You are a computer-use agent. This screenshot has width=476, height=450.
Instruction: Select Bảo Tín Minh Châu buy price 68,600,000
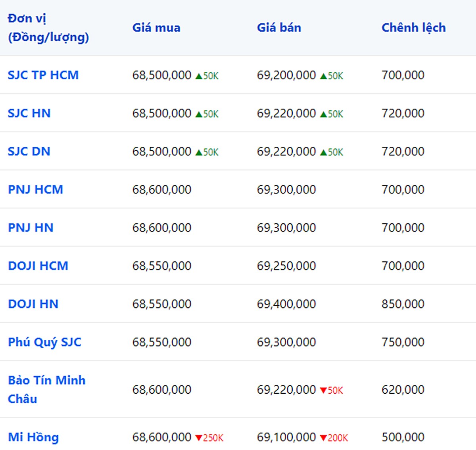tap(162, 389)
